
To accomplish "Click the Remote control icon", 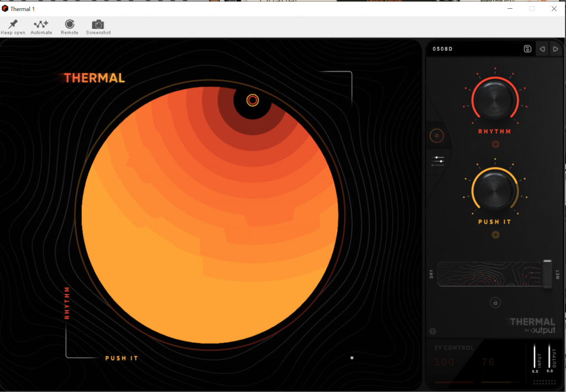I will click(x=70, y=24).
